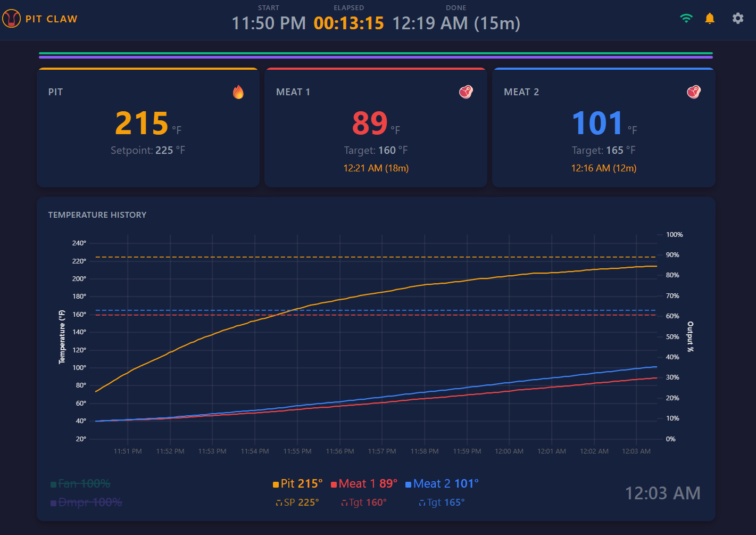Click the elapsed timer 00:13:15
The height and width of the screenshot is (535, 756).
tap(348, 23)
